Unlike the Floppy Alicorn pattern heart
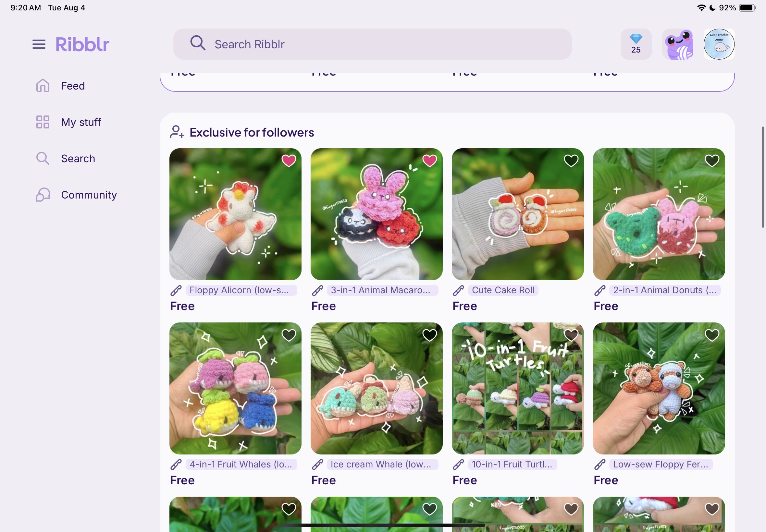This screenshot has width=766, height=532. (x=289, y=161)
